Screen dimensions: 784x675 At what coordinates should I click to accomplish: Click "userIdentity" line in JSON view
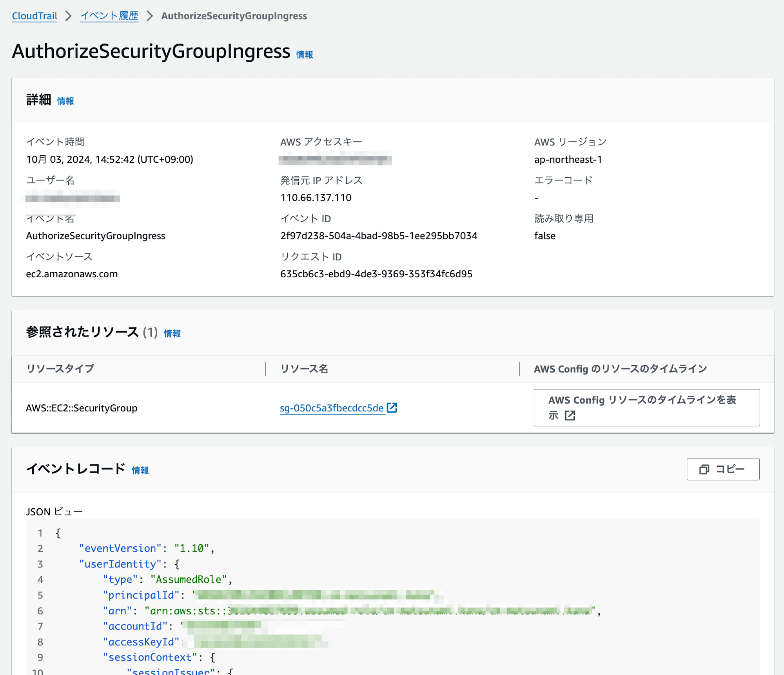(129, 564)
